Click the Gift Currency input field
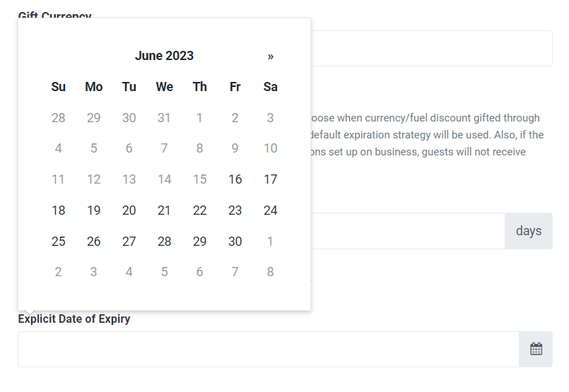Screen dimensions: 569x392 [431, 48]
